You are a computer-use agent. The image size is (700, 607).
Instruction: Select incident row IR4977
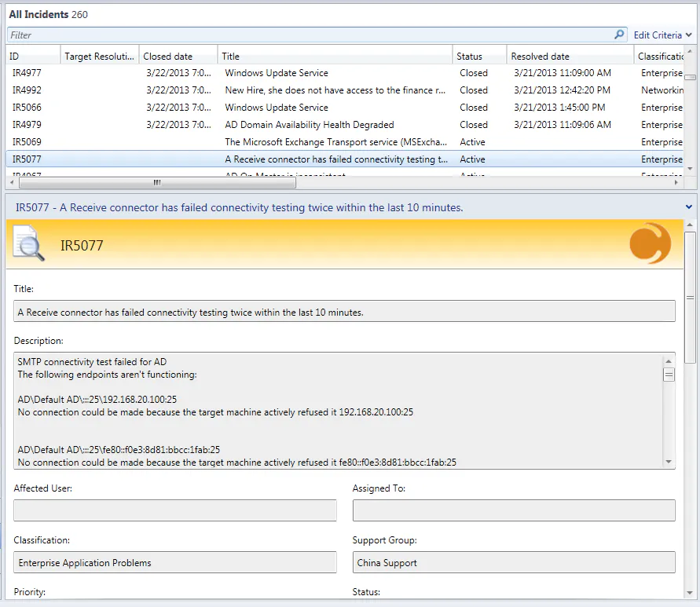(x=345, y=73)
